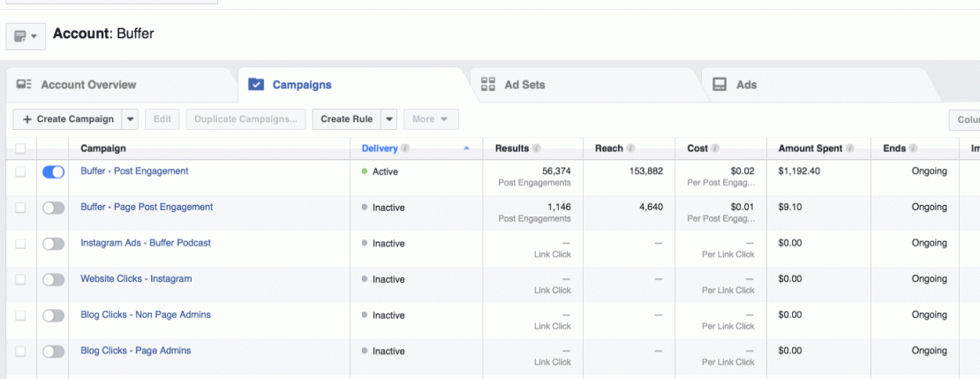The width and height of the screenshot is (980, 379).
Task: Click the Cost column header
Action: 697,148
